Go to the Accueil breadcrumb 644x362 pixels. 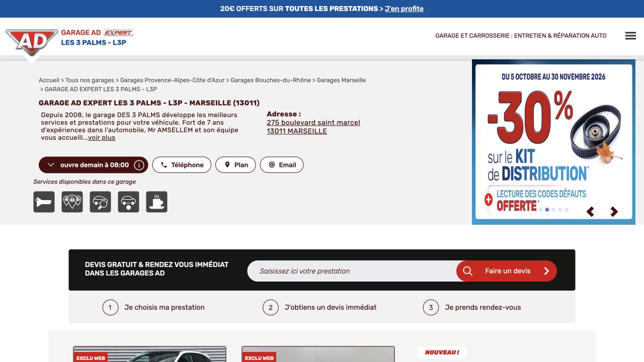point(49,80)
